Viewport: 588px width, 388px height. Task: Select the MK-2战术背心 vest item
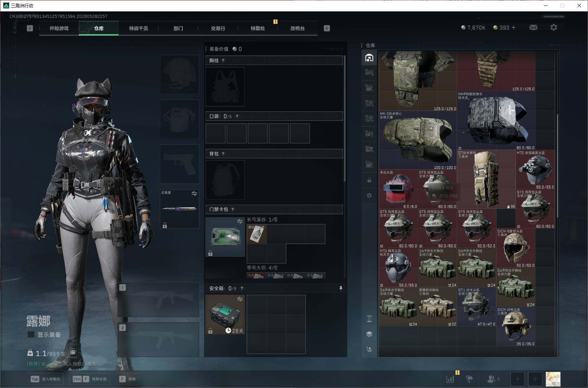click(x=418, y=140)
